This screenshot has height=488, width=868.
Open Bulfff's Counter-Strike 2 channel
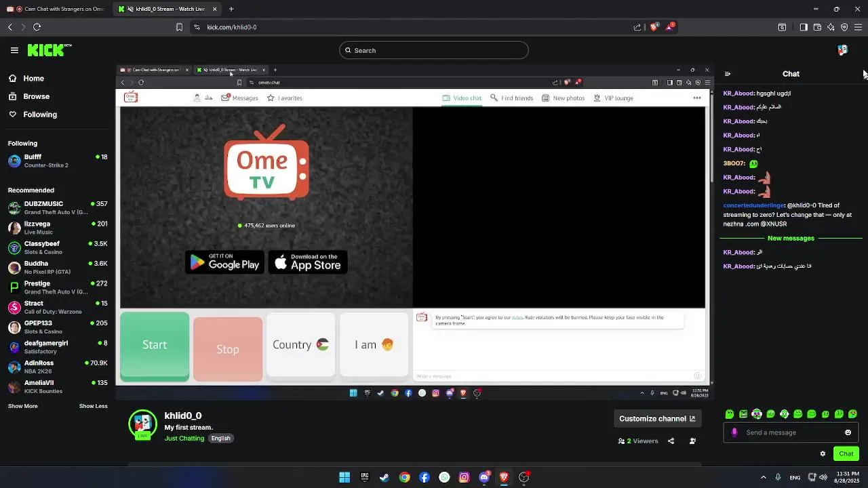(x=58, y=161)
